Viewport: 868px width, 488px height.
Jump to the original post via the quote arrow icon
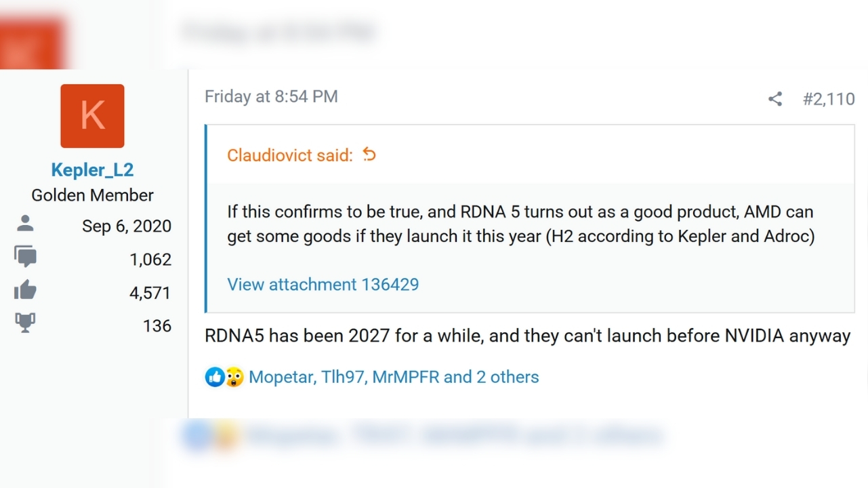pos(369,155)
